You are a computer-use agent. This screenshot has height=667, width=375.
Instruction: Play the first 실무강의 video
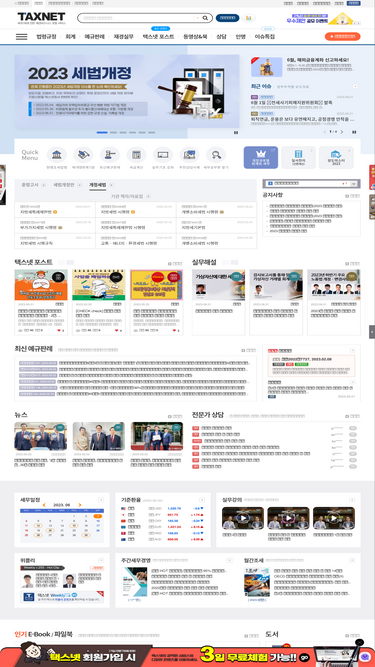pyautogui.click(x=242, y=518)
